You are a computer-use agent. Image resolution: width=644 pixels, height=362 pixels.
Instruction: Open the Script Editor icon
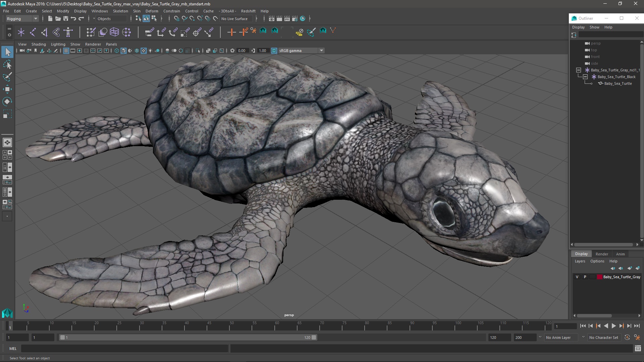[x=638, y=349]
